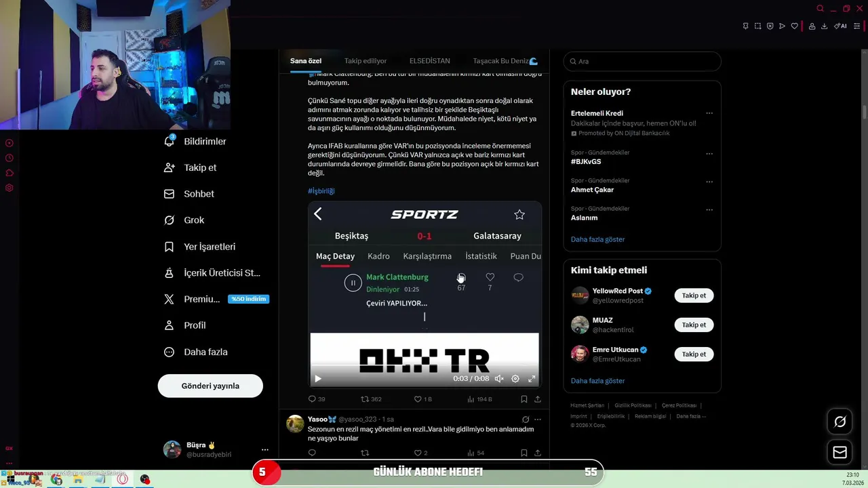Follow Emre Utkucan with Takip et
Viewport: 868px width, 488px height.
click(694, 354)
